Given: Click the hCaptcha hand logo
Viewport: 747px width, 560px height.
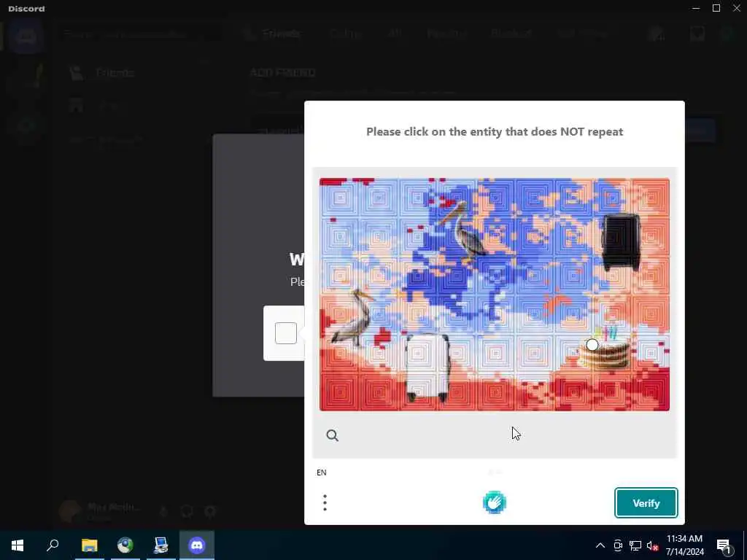Looking at the screenshot, I should click(x=495, y=502).
